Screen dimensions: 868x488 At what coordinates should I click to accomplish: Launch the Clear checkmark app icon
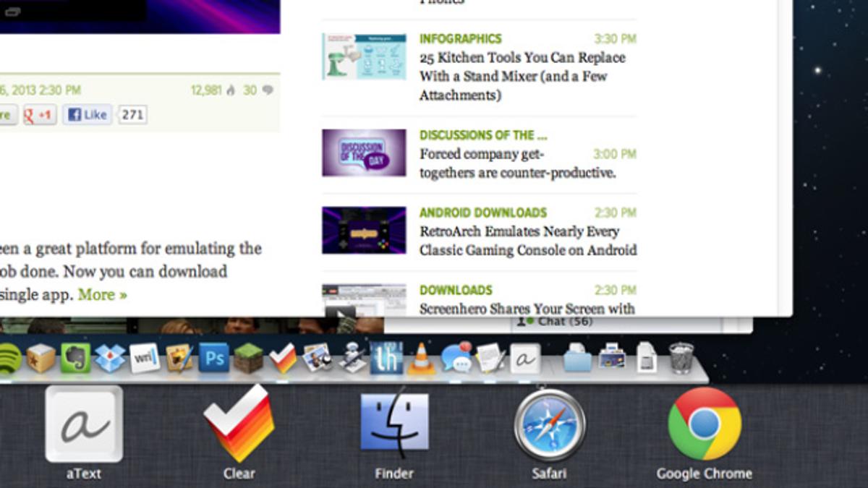click(x=238, y=425)
